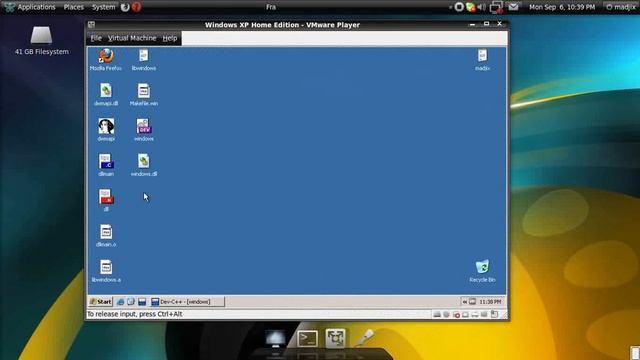
Task: Activate the Dev-C++ [windows] taskbar button
Action: coord(187,302)
